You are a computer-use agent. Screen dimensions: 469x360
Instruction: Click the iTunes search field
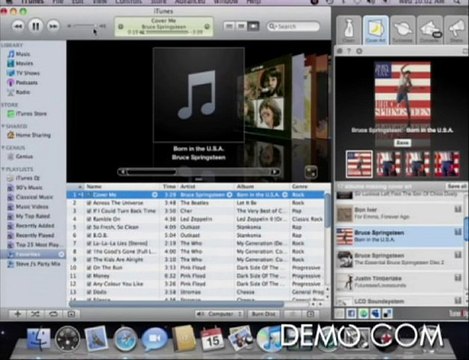point(293,26)
